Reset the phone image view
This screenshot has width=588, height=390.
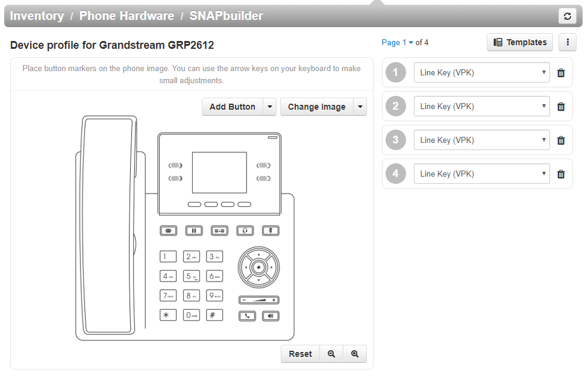click(x=301, y=354)
